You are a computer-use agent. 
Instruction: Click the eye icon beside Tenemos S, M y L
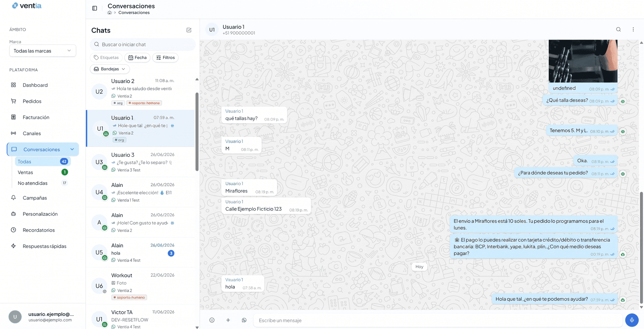coord(623,132)
